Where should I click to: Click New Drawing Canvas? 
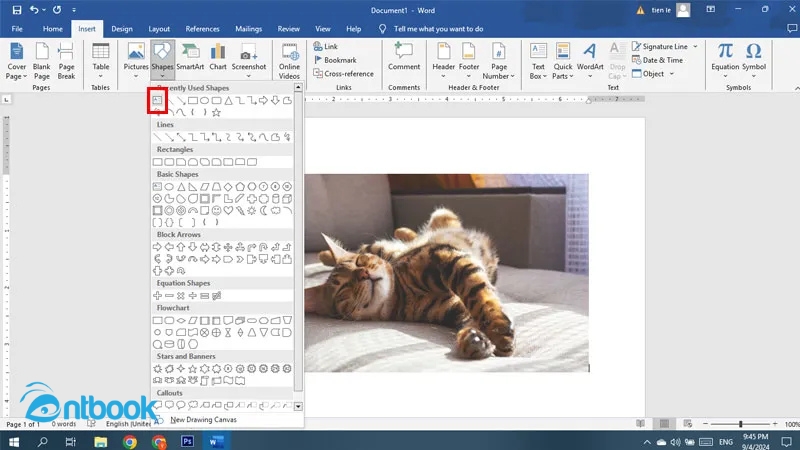pos(203,420)
